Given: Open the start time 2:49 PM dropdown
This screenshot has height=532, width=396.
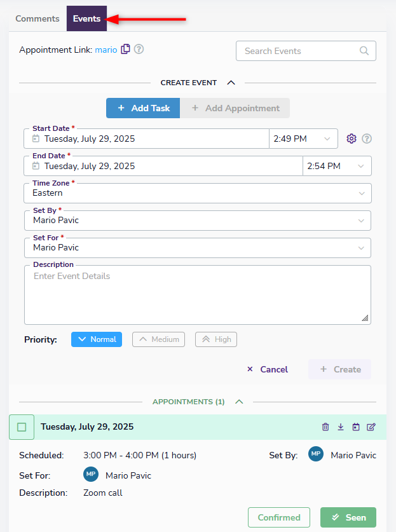Looking at the screenshot, I should point(303,139).
